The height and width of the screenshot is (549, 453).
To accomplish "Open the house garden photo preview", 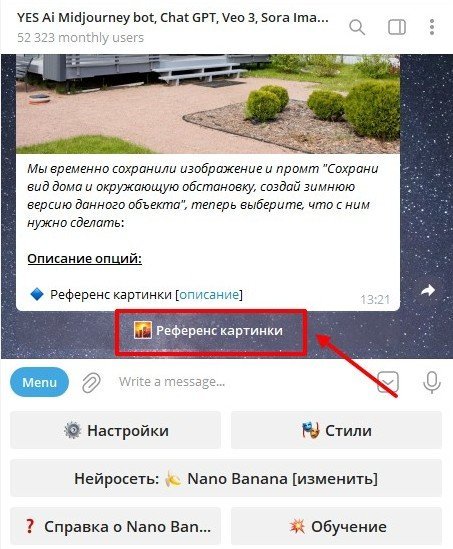I will [x=208, y=104].
